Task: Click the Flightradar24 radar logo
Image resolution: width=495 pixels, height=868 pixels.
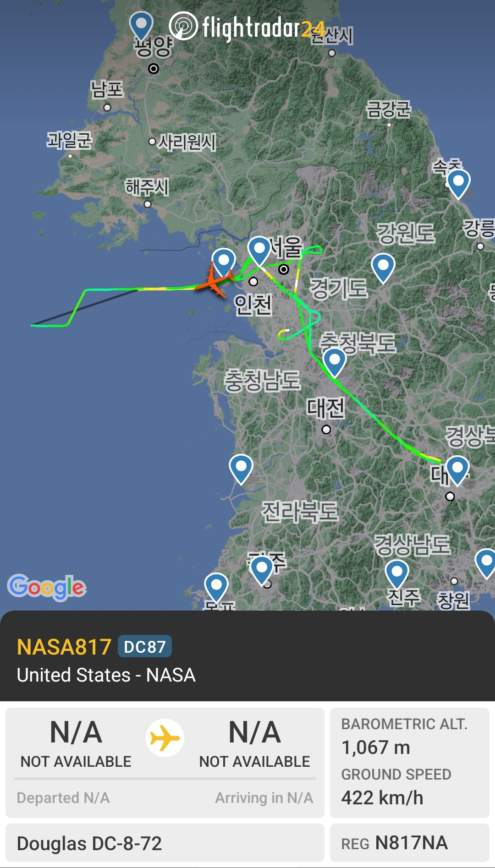Action: pos(183,26)
